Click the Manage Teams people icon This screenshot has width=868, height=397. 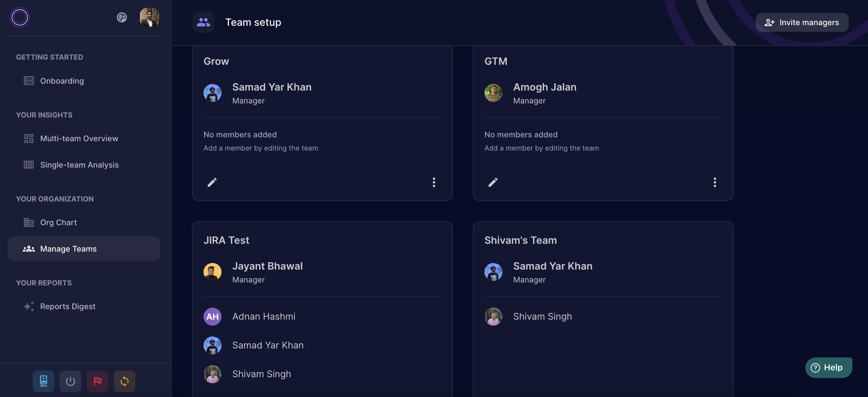click(29, 249)
